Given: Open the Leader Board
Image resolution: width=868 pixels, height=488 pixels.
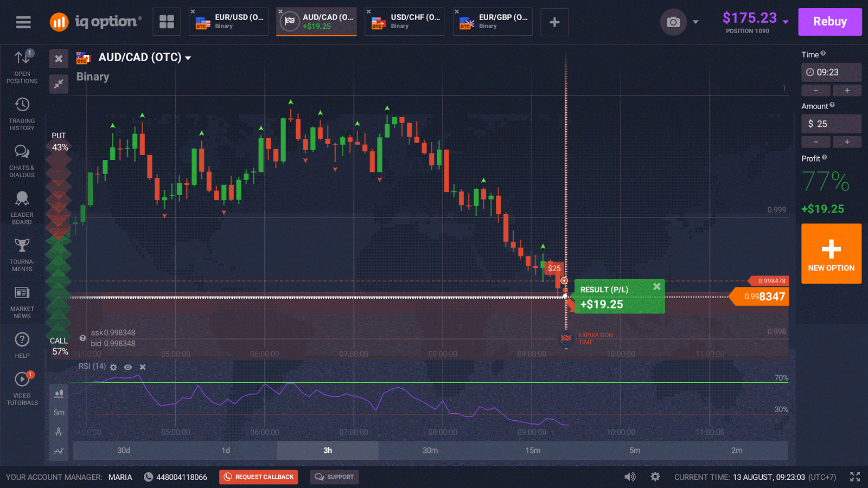Looking at the screenshot, I should [22, 208].
